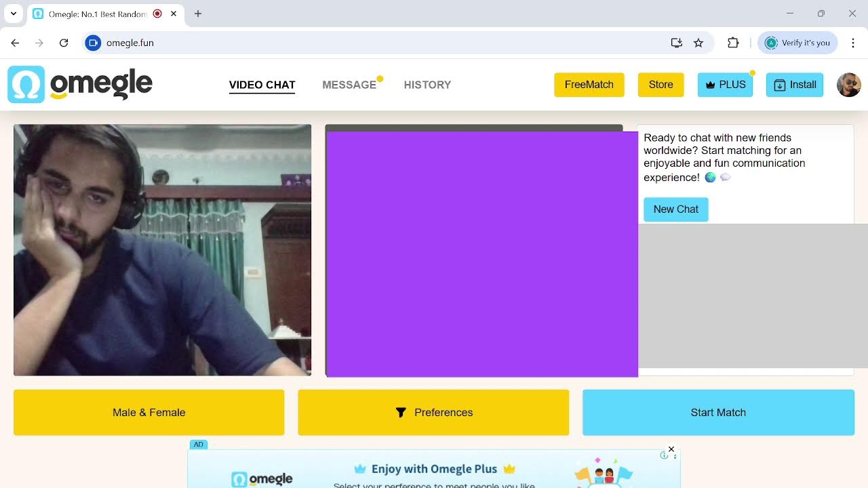Screen dimensions: 868x488
Task: Open the Preferences filter button
Action: (433, 412)
